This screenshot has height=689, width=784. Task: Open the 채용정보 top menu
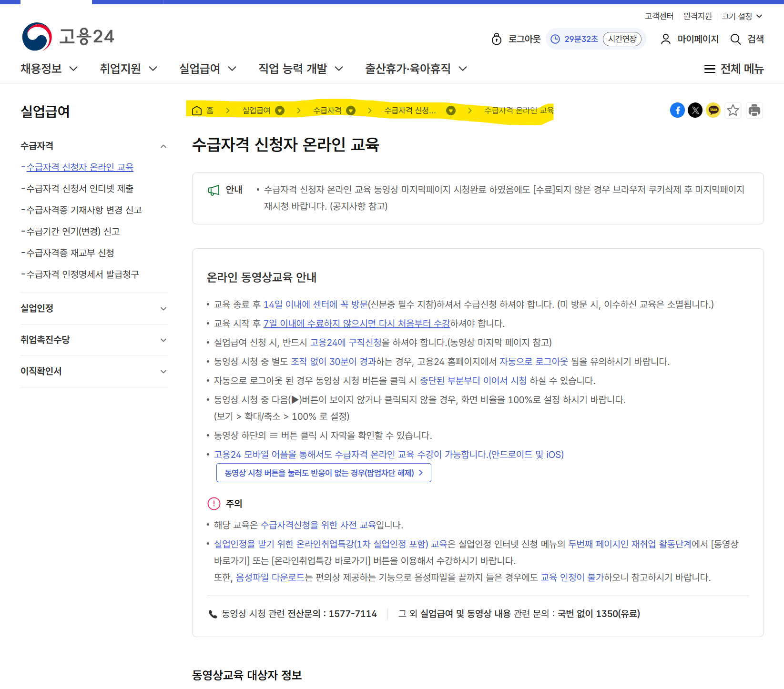43,68
